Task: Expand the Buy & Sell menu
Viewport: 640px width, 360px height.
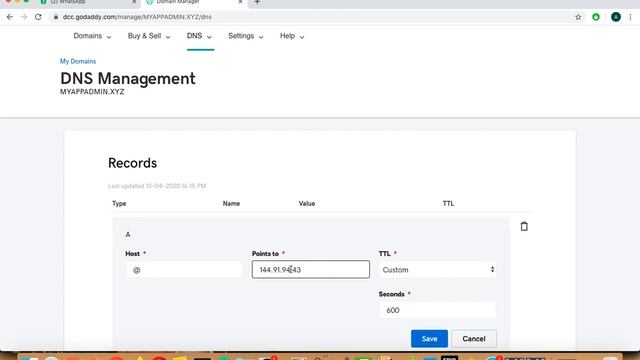Action: tap(149, 36)
